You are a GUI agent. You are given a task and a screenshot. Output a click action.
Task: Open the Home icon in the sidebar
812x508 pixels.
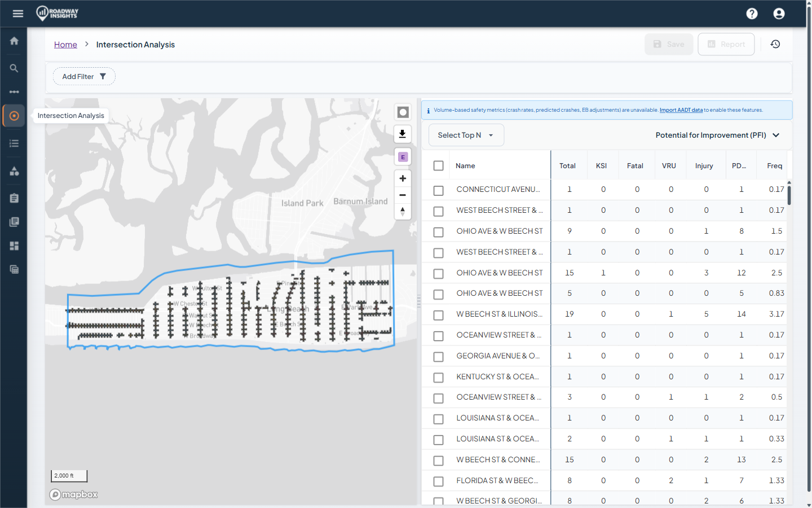[x=14, y=40]
